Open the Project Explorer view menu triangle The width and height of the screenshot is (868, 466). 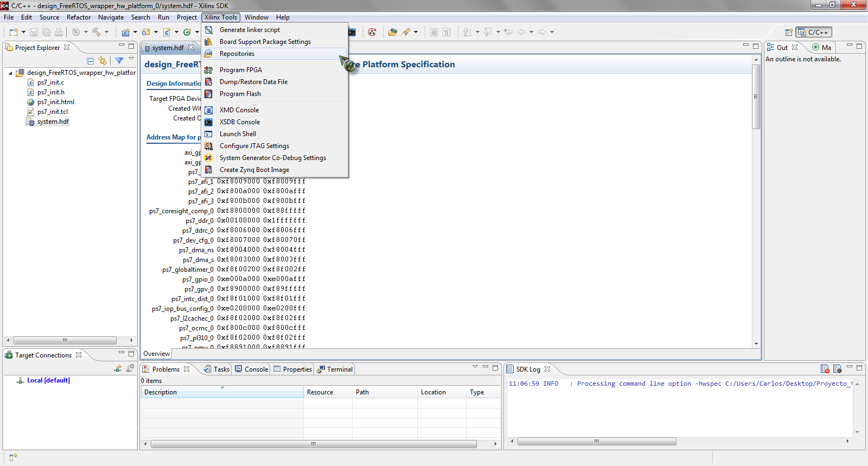click(131, 59)
